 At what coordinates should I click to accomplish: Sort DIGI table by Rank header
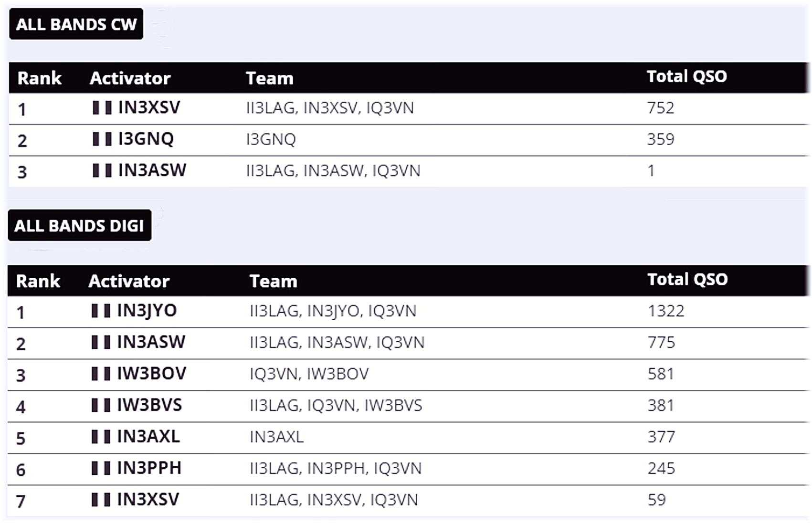(38, 281)
